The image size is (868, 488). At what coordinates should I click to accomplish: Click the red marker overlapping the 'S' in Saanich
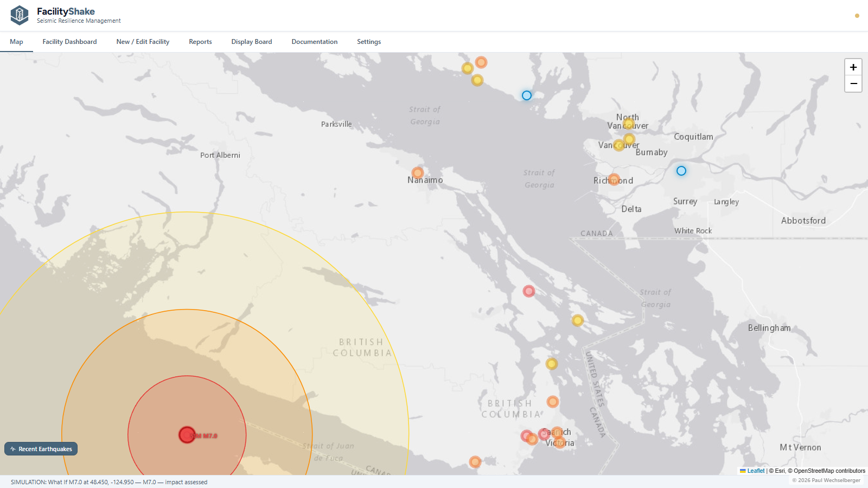tap(544, 434)
